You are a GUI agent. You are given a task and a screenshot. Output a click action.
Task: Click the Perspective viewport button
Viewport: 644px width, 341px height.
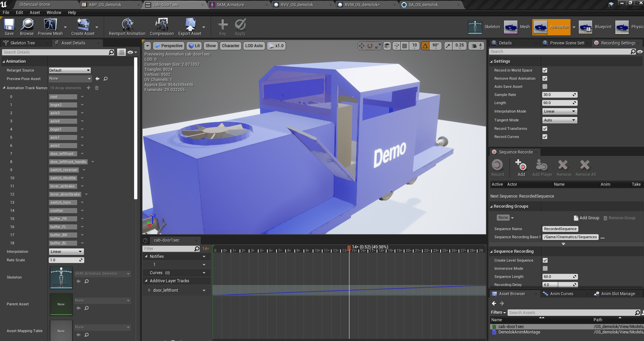click(169, 46)
